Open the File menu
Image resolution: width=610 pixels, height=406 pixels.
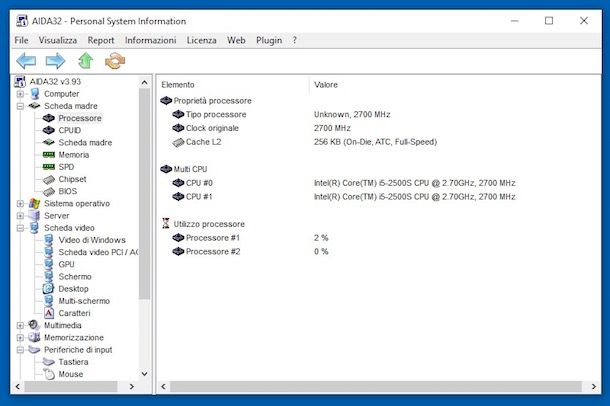(x=21, y=40)
